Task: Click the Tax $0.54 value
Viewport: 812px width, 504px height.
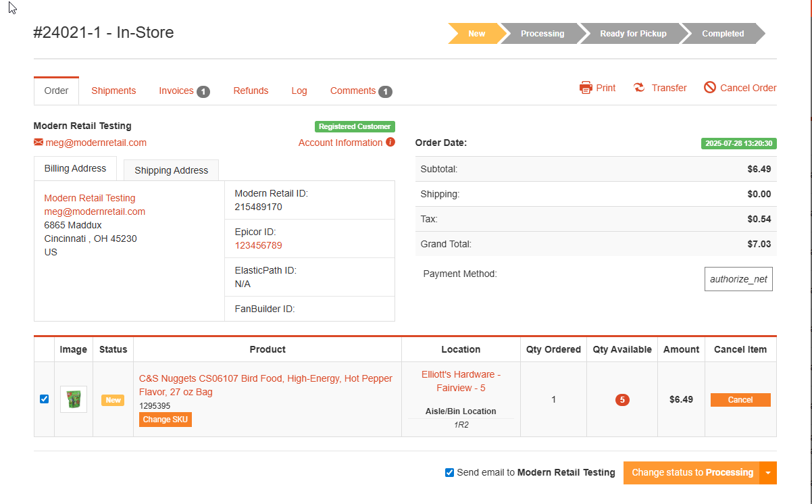Action: [x=759, y=219]
